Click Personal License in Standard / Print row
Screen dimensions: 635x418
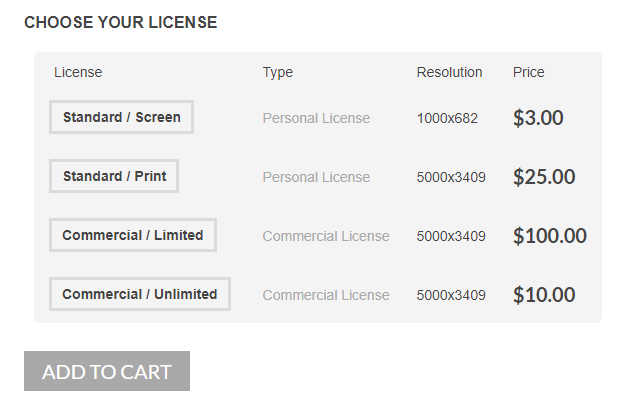click(x=316, y=177)
